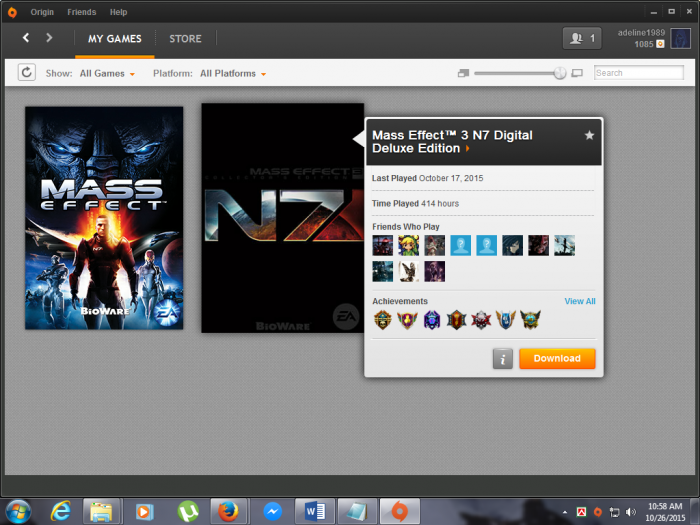Go back with the left arrow
This screenshot has width=700, height=525.
(x=26, y=38)
